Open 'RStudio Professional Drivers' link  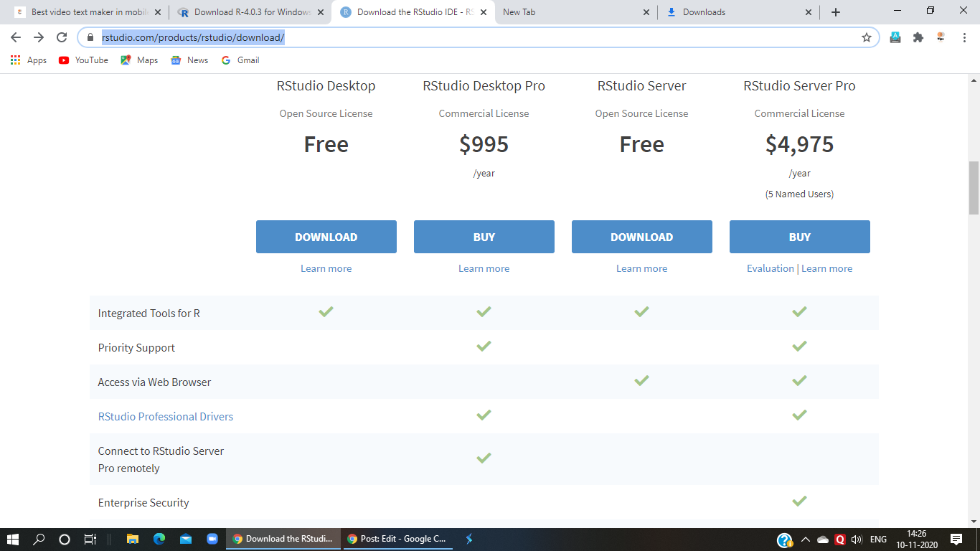point(166,416)
